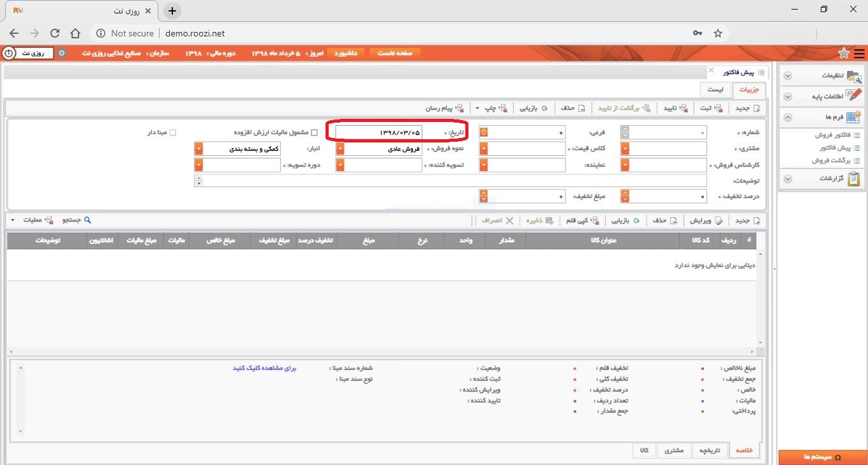
Task: Toggle the مبنا دار checkbox
Action: [x=172, y=133]
